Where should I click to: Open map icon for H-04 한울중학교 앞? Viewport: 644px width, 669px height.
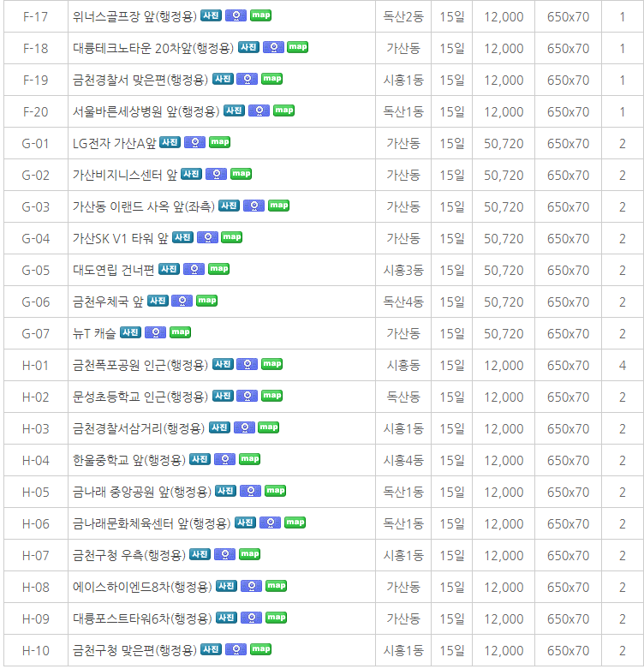click(x=249, y=459)
